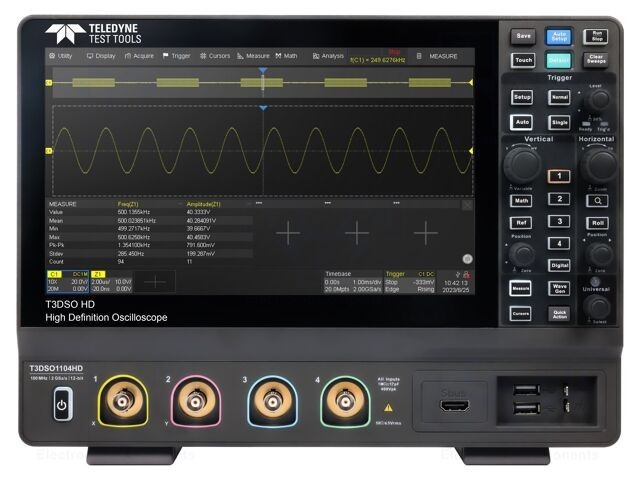Open the Analysis menu dropdown
The width and height of the screenshot is (640, 480).
[x=328, y=56]
